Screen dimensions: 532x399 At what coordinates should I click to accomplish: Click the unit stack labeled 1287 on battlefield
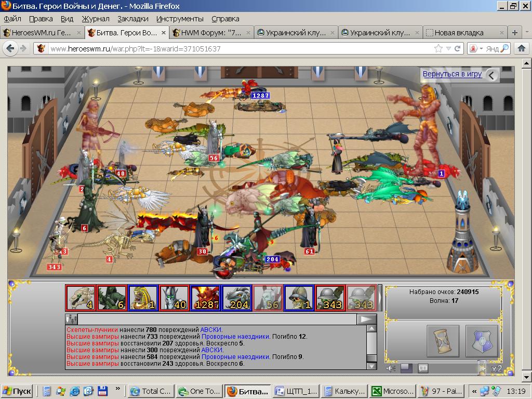pyautogui.click(x=260, y=96)
